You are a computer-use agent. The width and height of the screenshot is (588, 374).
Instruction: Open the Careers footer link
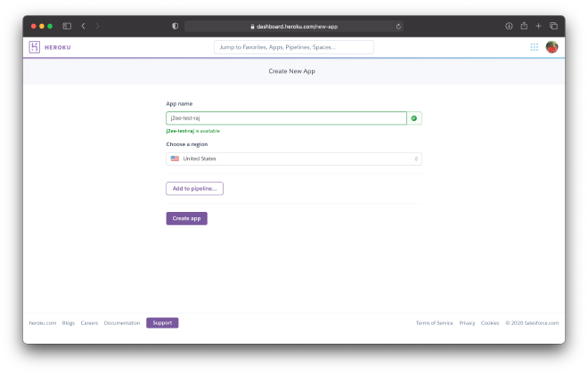pos(89,323)
